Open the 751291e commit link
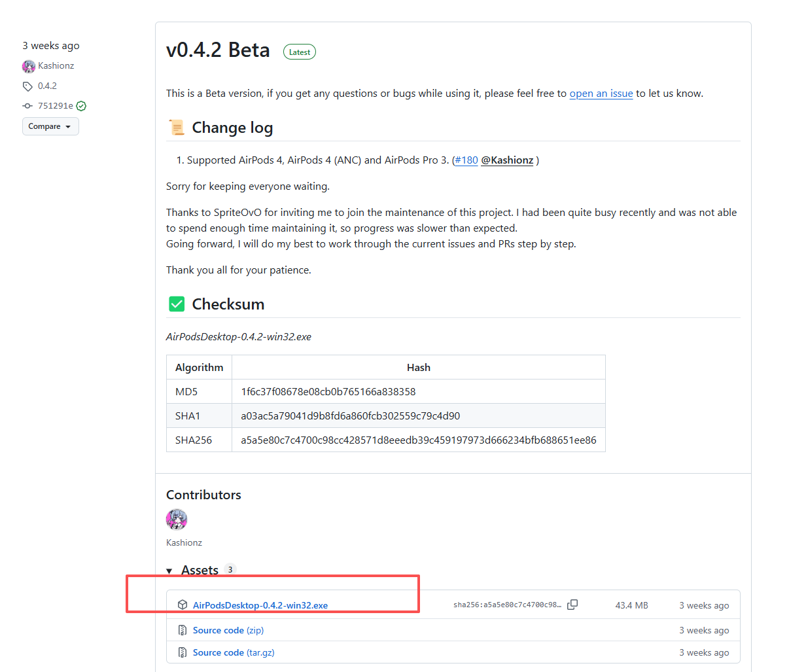Viewport: 789px width, 672px height. [x=56, y=106]
